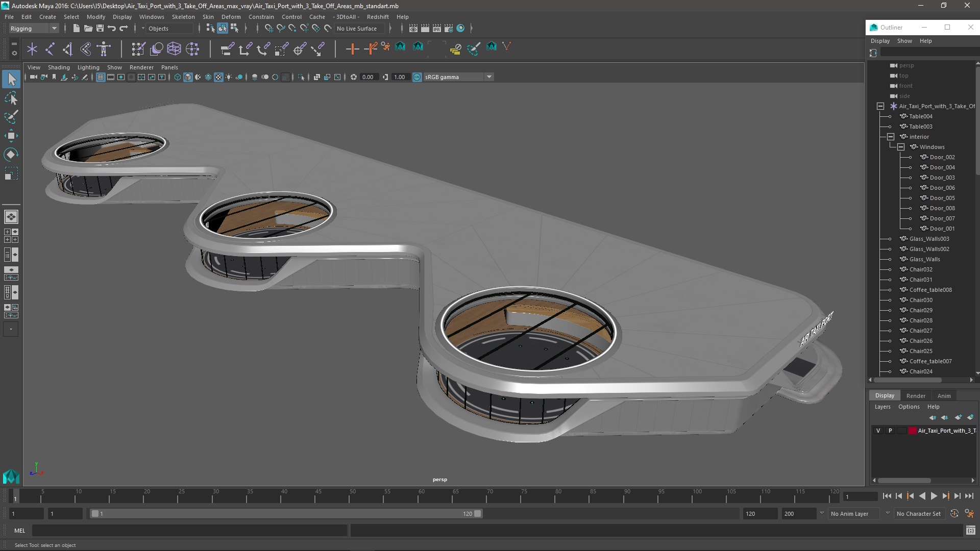Viewport: 980px width, 551px height.
Task: Activate the Lasso Select tool
Action: tap(11, 98)
